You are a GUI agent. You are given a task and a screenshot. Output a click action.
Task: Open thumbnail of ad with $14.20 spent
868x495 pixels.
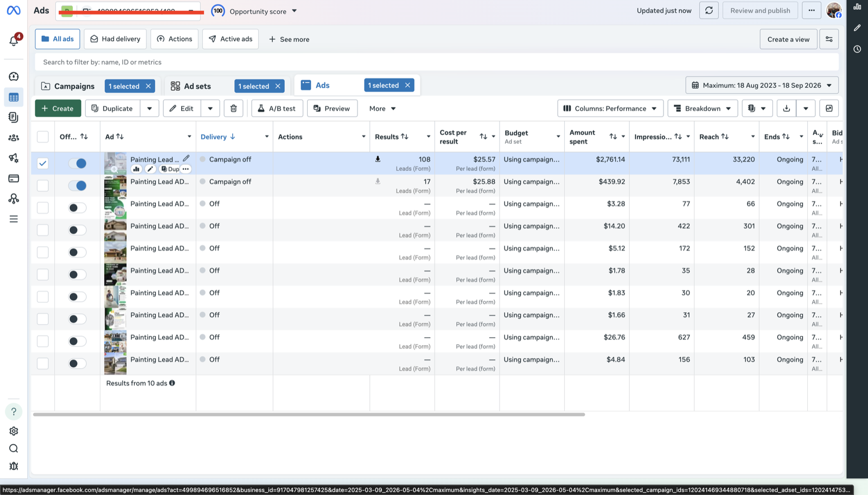pyautogui.click(x=115, y=230)
